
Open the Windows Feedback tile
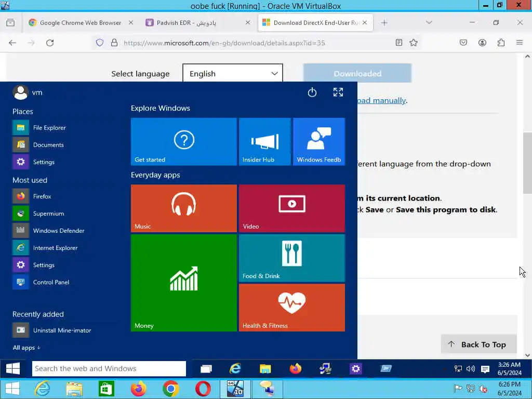(319, 141)
